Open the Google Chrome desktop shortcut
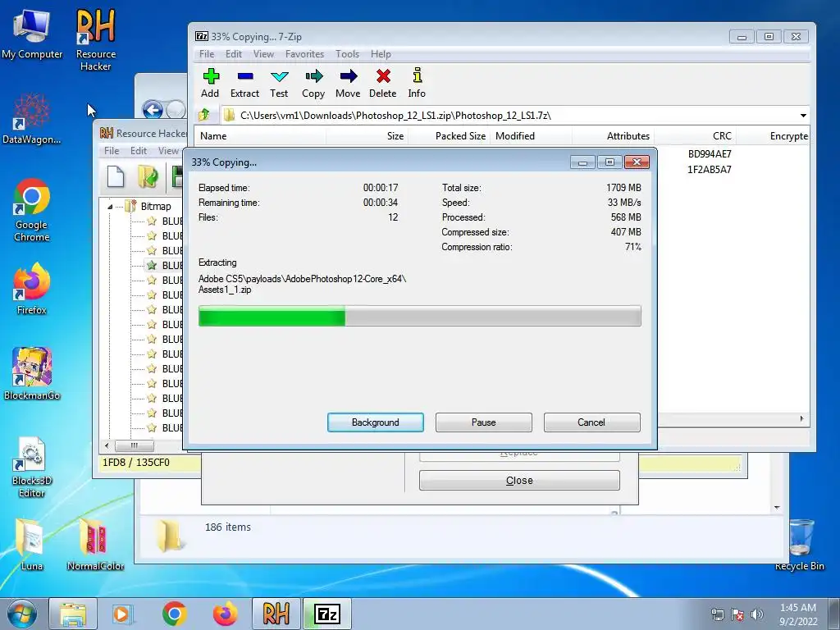The image size is (840, 630). click(32, 210)
